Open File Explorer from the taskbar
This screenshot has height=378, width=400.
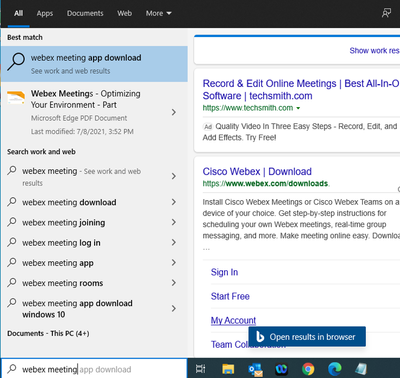tap(228, 369)
